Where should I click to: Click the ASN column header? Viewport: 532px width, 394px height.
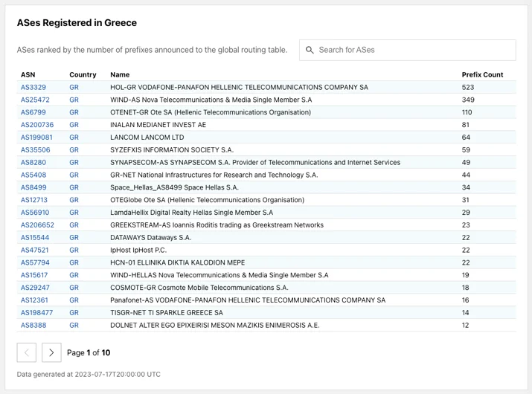pyautogui.click(x=28, y=75)
